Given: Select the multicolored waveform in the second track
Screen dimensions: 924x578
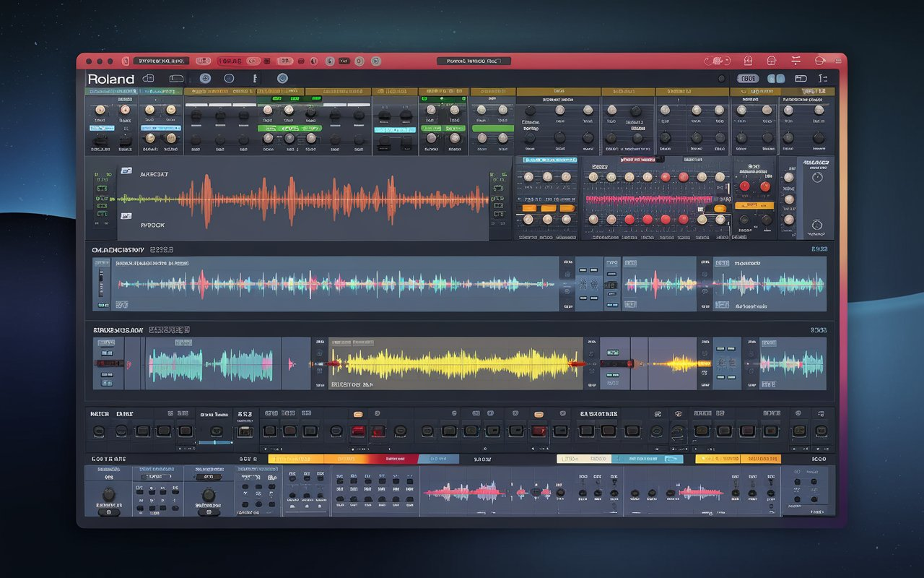Looking at the screenshot, I should tap(336, 284).
